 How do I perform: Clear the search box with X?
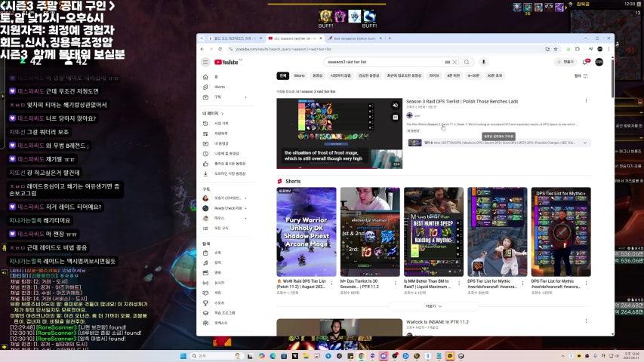point(454,62)
